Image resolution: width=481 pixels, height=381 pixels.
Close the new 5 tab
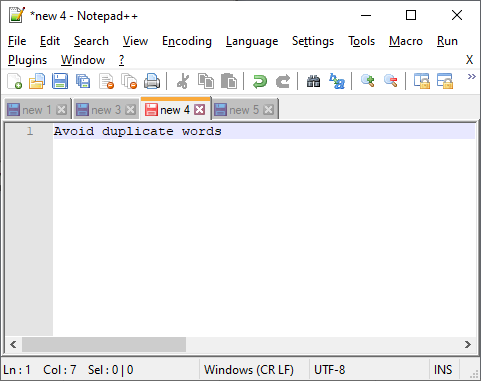(268, 110)
